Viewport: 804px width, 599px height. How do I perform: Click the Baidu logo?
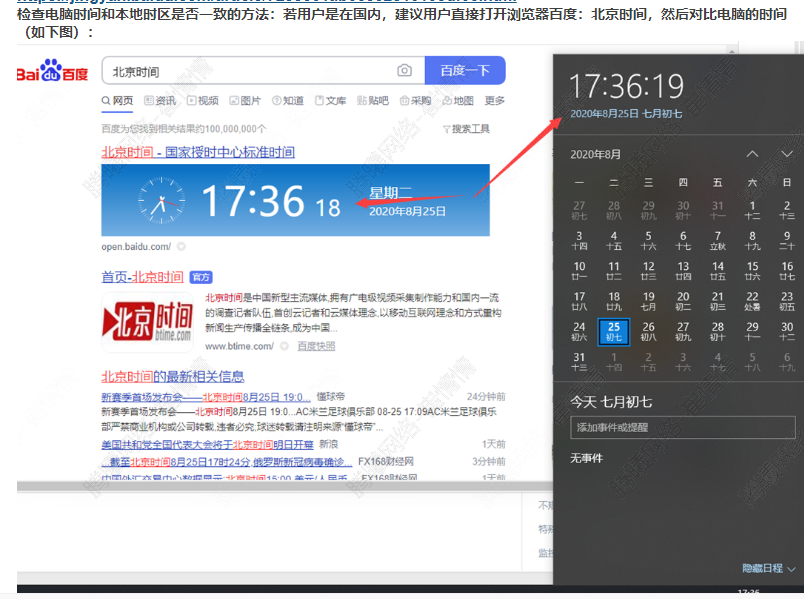pos(52,72)
